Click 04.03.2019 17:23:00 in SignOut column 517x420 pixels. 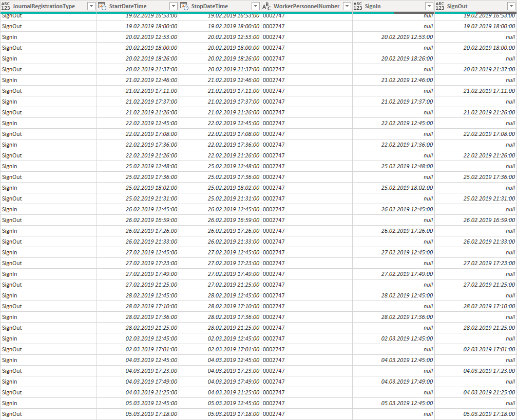(489, 371)
